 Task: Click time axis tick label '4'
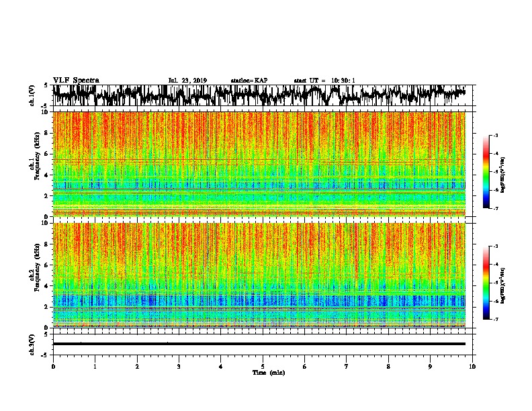(x=221, y=367)
